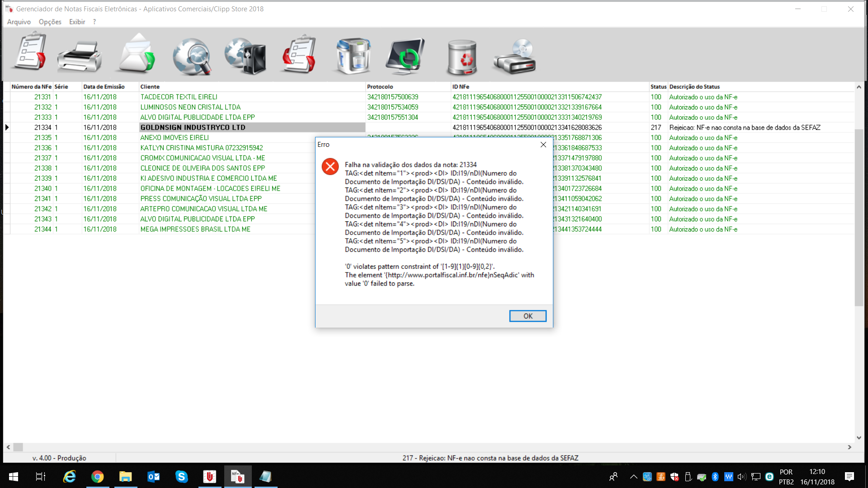The width and height of the screenshot is (868, 488).
Task: Open the Exibir menu
Action: pyautogui.click(x=77, y=22)
